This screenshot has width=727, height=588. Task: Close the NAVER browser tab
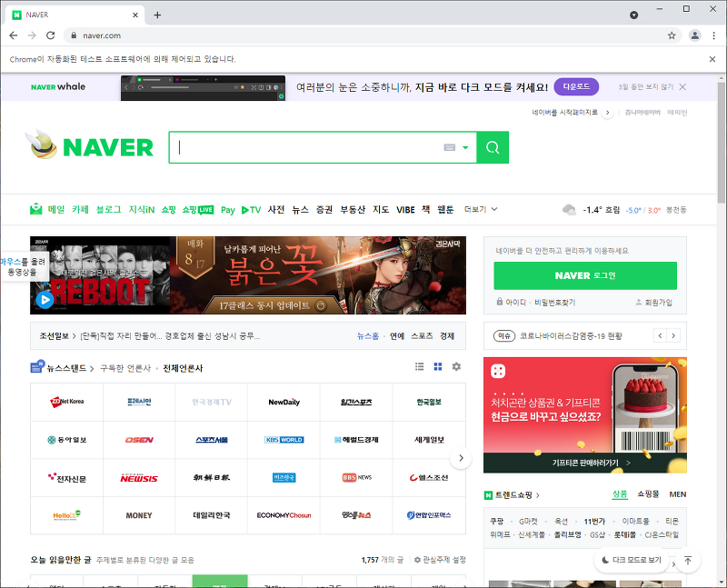pos(135,15)
